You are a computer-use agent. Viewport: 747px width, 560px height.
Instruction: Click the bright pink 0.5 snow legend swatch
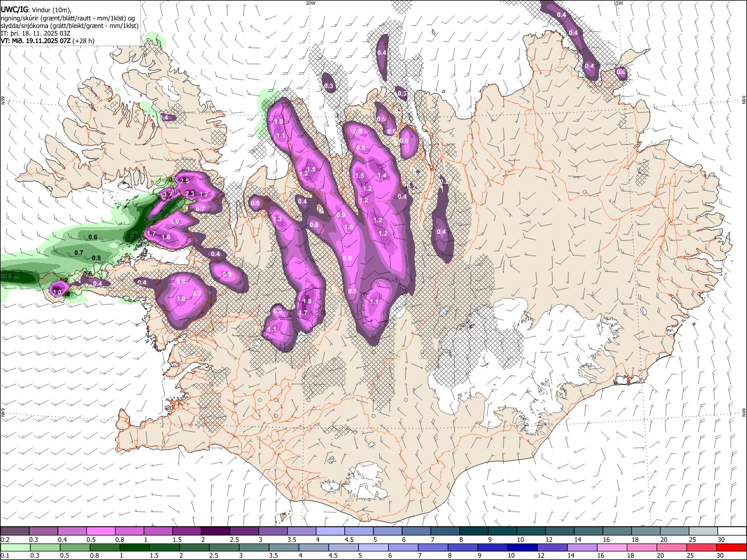tap(100, 531)
